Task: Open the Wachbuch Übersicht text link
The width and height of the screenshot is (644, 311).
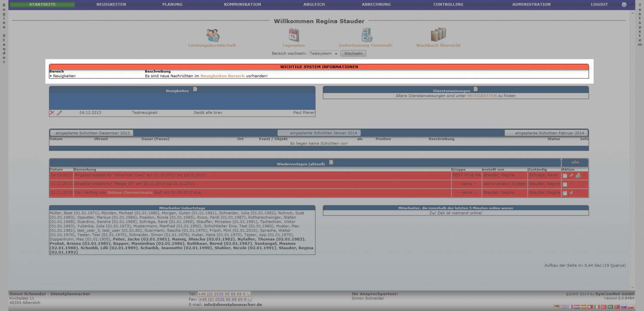Action: (438, 45)
